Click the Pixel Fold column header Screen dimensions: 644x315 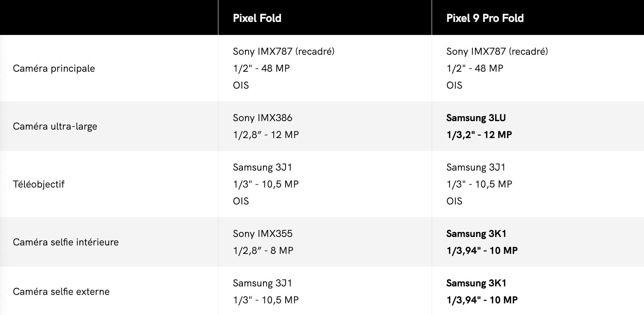pos(257,18)
